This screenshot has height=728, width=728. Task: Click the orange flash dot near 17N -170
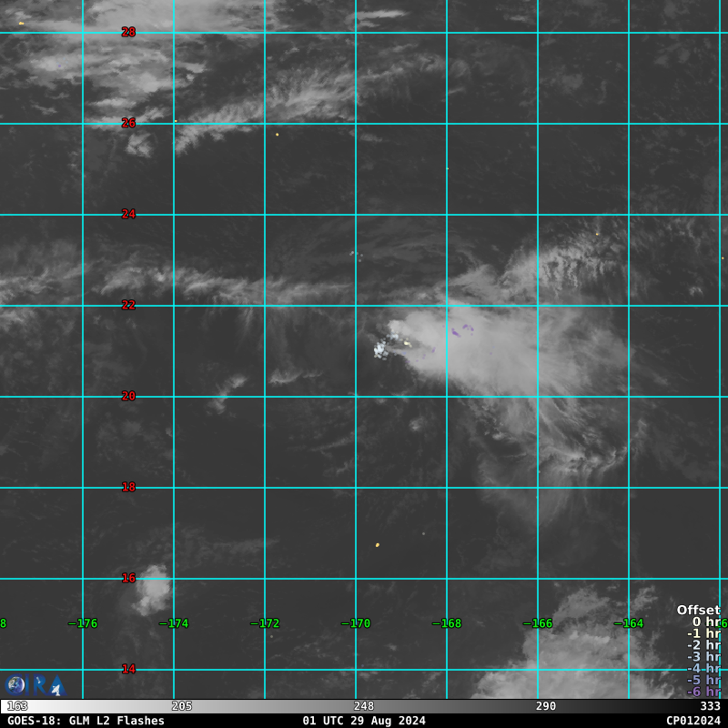378,545
